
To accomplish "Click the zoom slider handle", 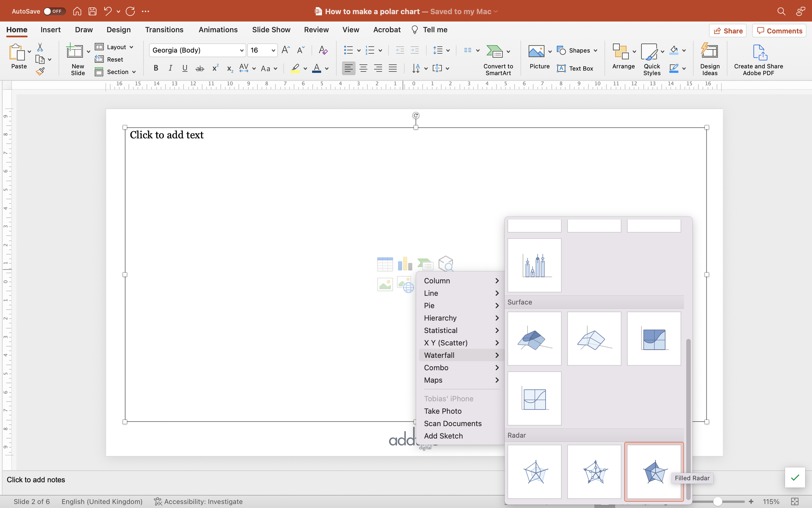I will (718, 501).
